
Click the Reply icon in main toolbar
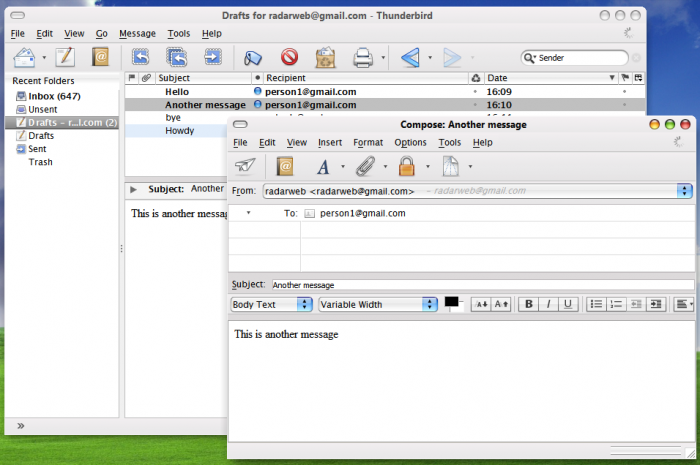141,57
